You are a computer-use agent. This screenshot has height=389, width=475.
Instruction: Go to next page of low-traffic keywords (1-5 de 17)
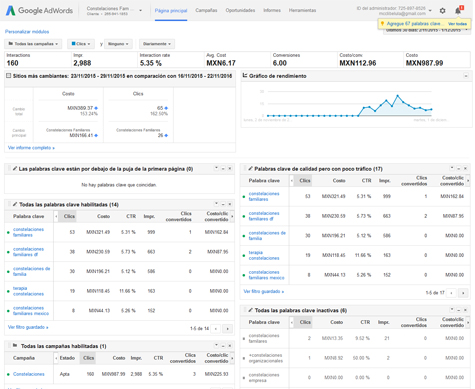pyautogui.click(x=463, y=293)
